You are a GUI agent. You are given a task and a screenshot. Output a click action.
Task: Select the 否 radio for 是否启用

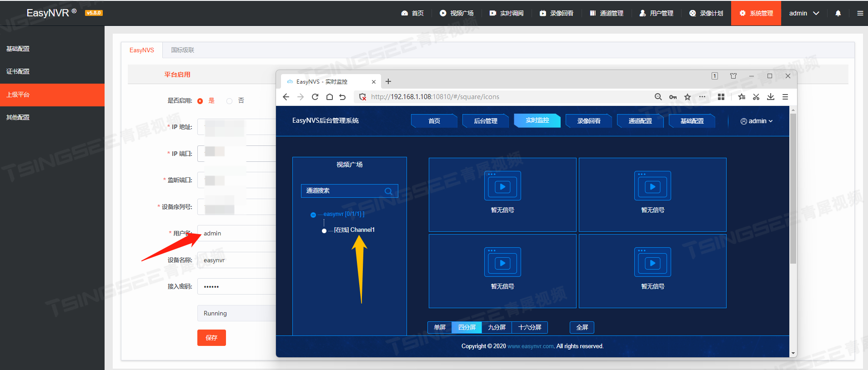tap(229, 101)
